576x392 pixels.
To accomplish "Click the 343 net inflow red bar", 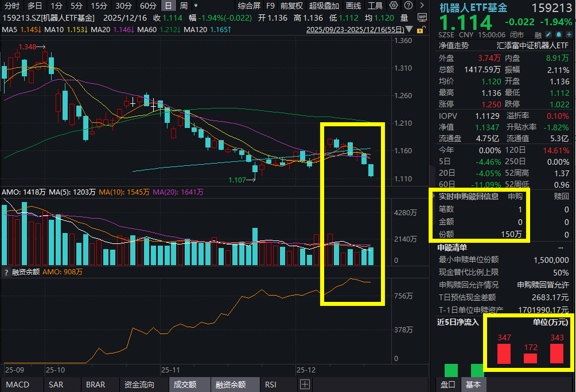I will [x=556, y=354].
